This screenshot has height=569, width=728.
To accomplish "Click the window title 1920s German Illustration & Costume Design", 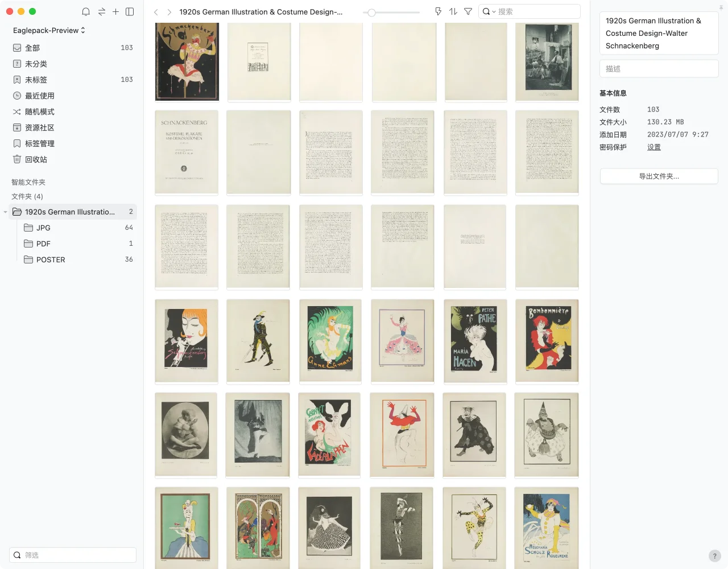I will coord(261,12).
